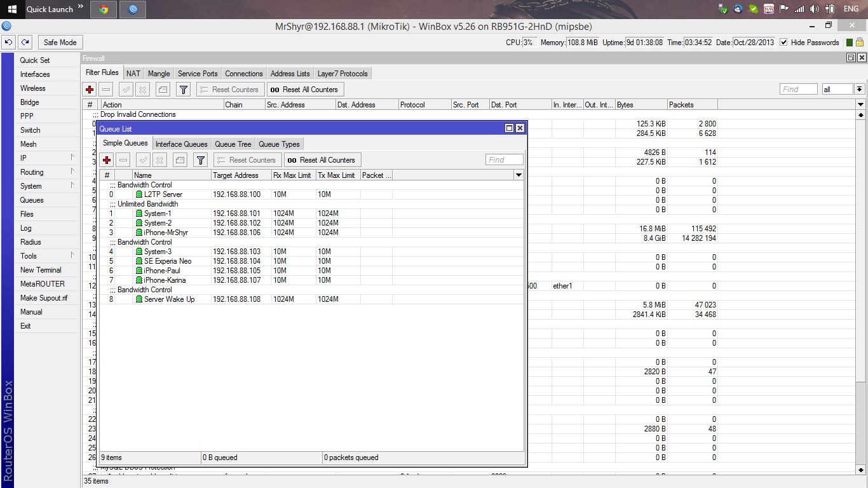Sort by the Rx Max Limit column header

pos(293,175)
